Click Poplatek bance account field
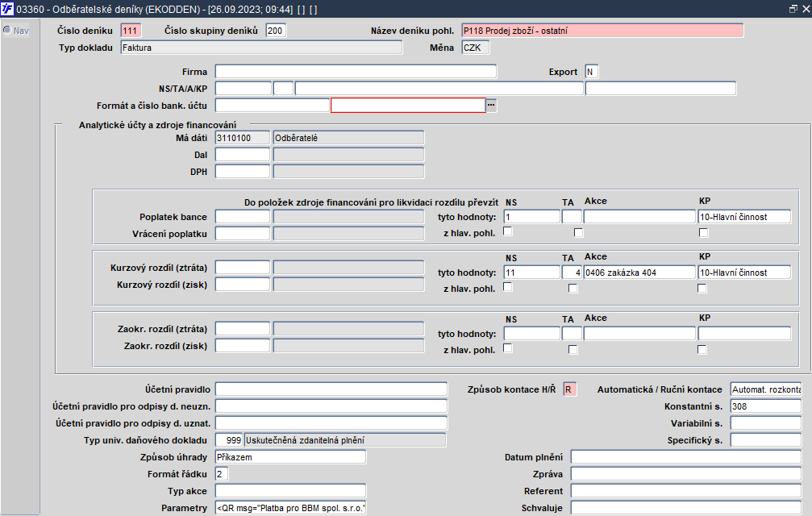 (x=243, y=217)
